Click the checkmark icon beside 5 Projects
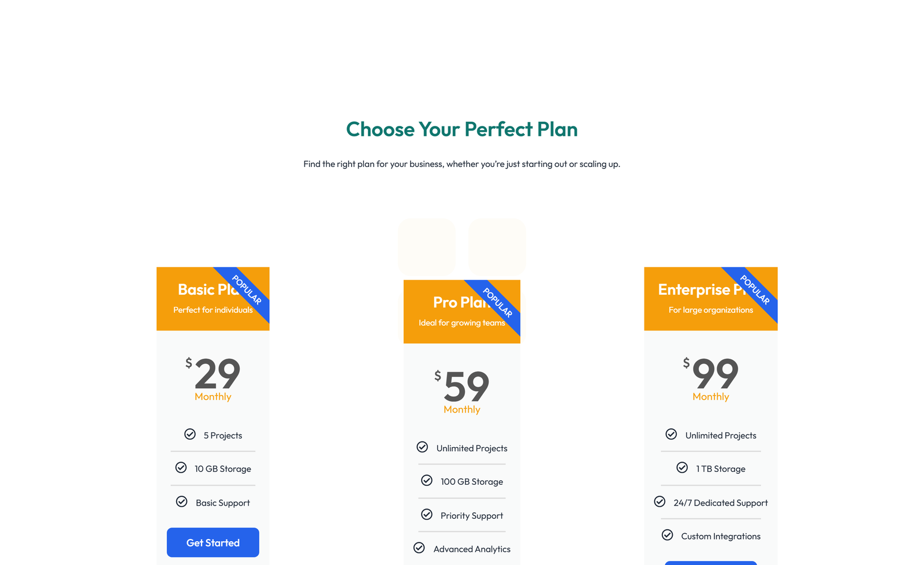 click(x=190, y=434)
